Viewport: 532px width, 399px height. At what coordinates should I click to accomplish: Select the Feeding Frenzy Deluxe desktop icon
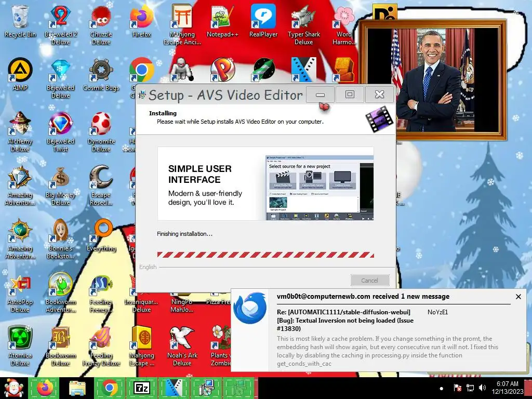(x=101, y=346)
